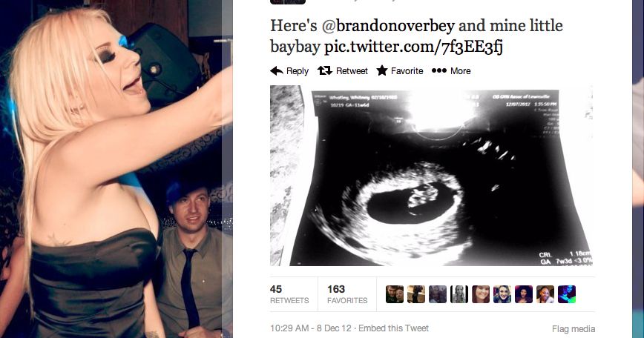
Task: Click the sixth favoriter avatar
Action: click(502, 294)
